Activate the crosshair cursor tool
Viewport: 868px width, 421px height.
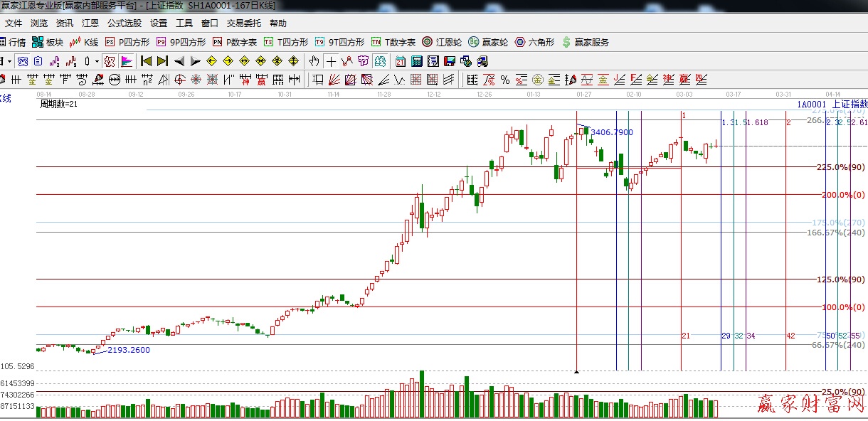coord(331,61)
